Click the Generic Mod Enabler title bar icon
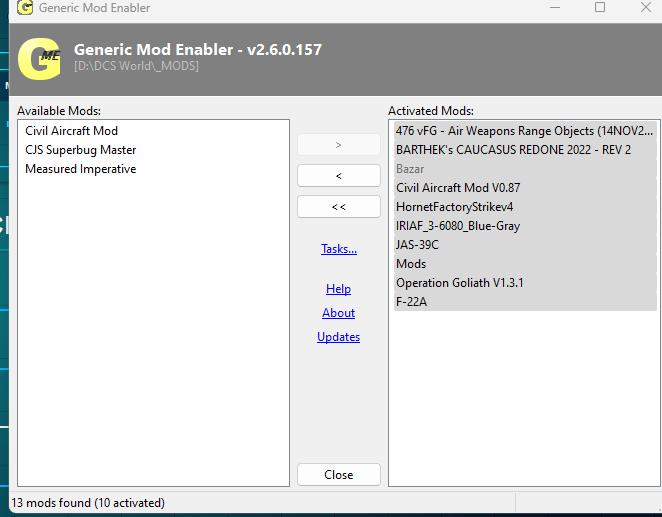This screenshot has height=517, width=662. [25, 7]
